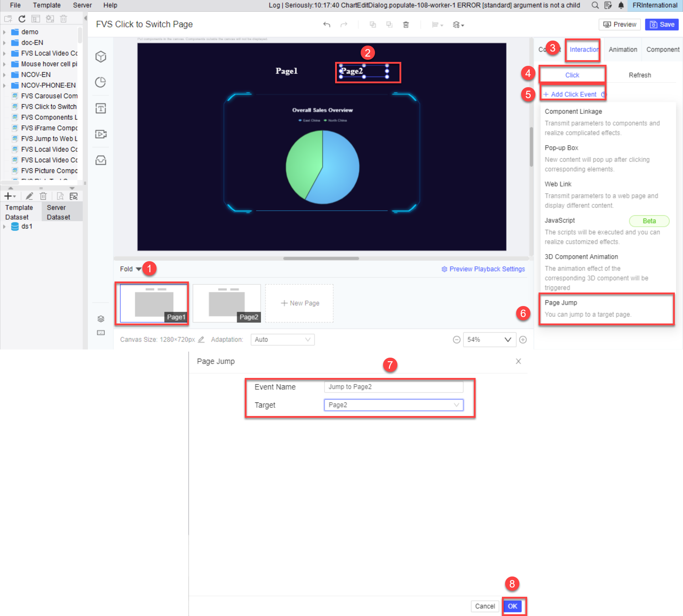Delete selection using the trash icon

click(x=406, y=25)
